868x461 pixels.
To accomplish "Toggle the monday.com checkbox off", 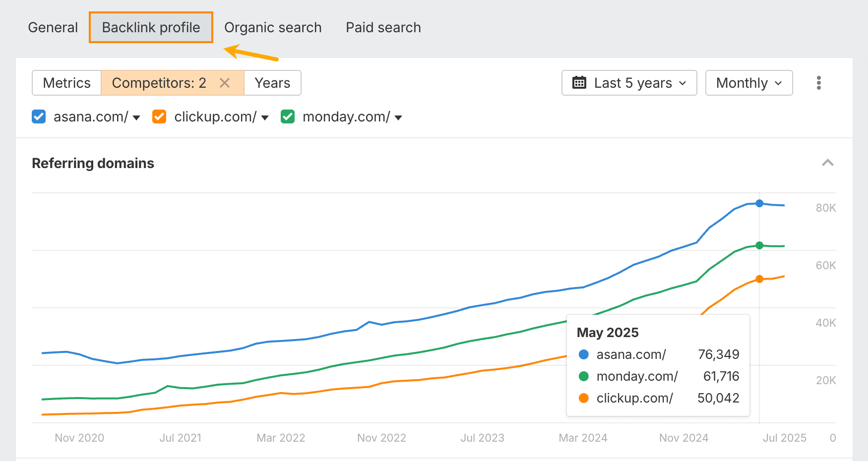I will [287, 116].
